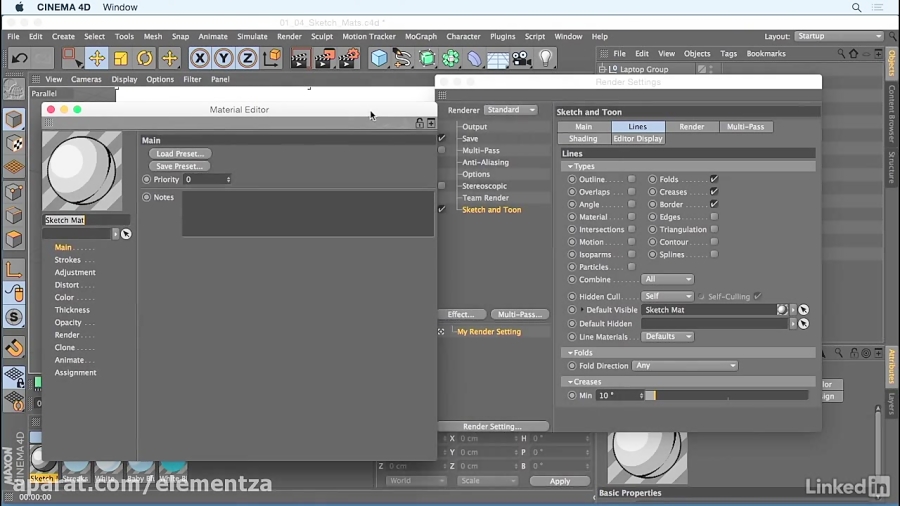The width and height of the screenshot is (900, 506).
Task: Uncheck the Creases checkbox
Action: (x=714, y=192)
